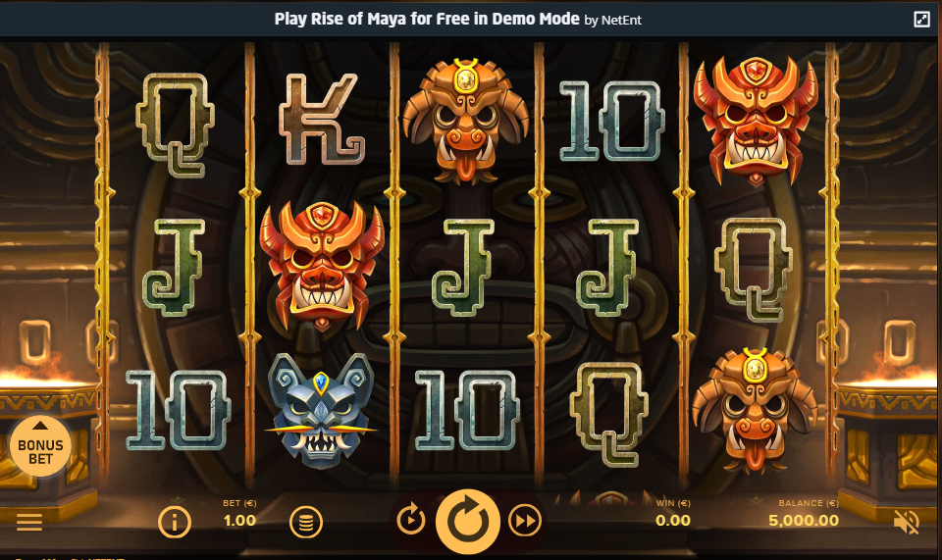Select the boar mask on reel five bottom
The width and height of the screenshot is (942, 560).
coord(755,411)
